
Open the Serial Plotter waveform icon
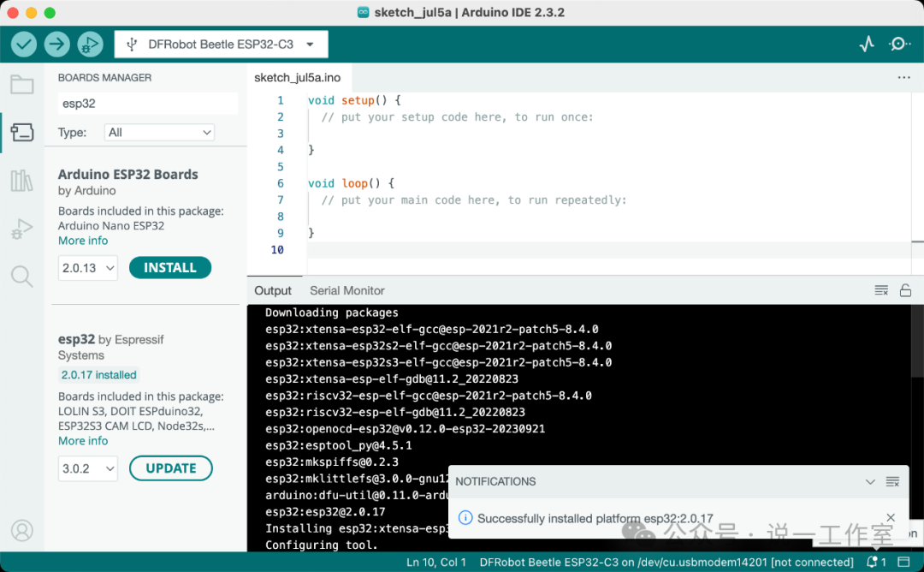tap(867, 45)
